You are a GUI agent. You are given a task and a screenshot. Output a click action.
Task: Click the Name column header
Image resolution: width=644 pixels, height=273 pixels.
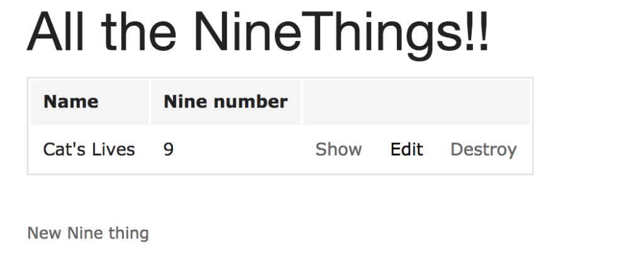[x=70, y=101]
